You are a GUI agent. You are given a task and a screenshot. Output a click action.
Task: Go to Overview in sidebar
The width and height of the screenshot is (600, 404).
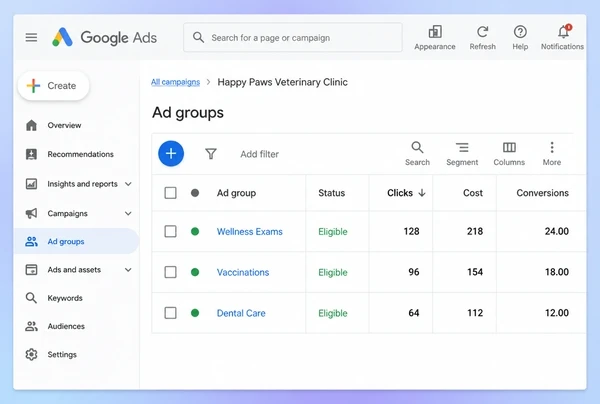(x=64, y=125)
